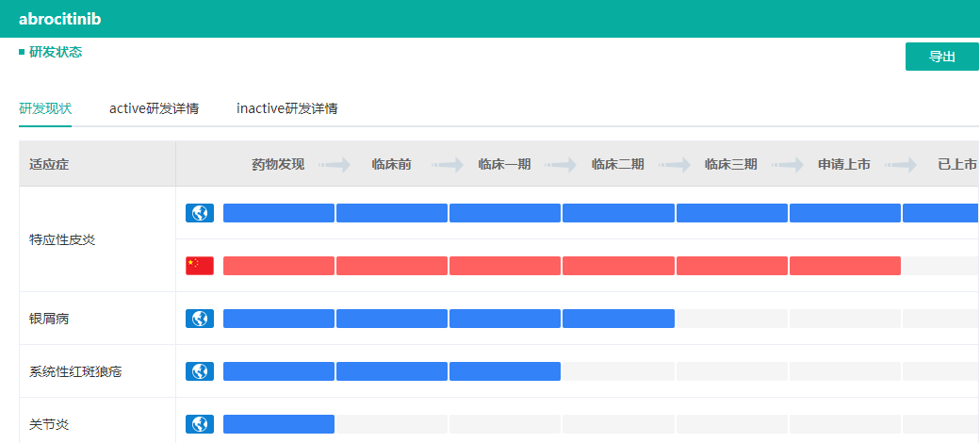Click the 系统性红斑狼疮 indication label
The width and height of the screenshot is (980, 443).
75,371
